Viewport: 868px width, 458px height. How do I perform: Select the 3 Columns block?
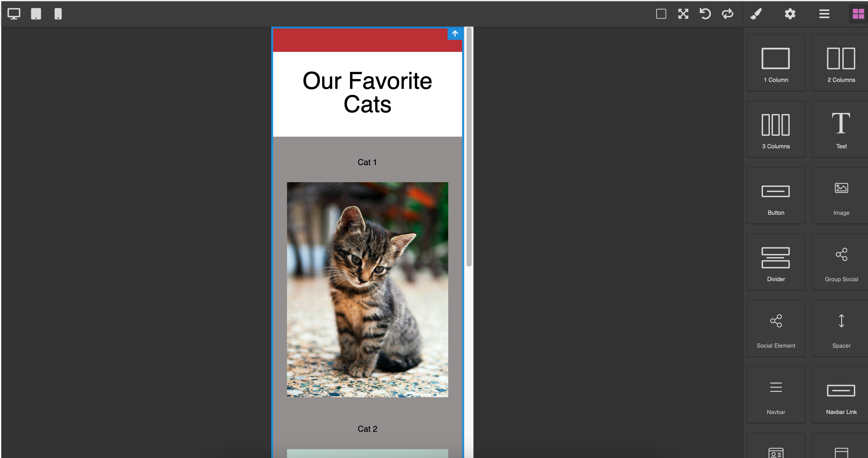click(x=776, y=129)
